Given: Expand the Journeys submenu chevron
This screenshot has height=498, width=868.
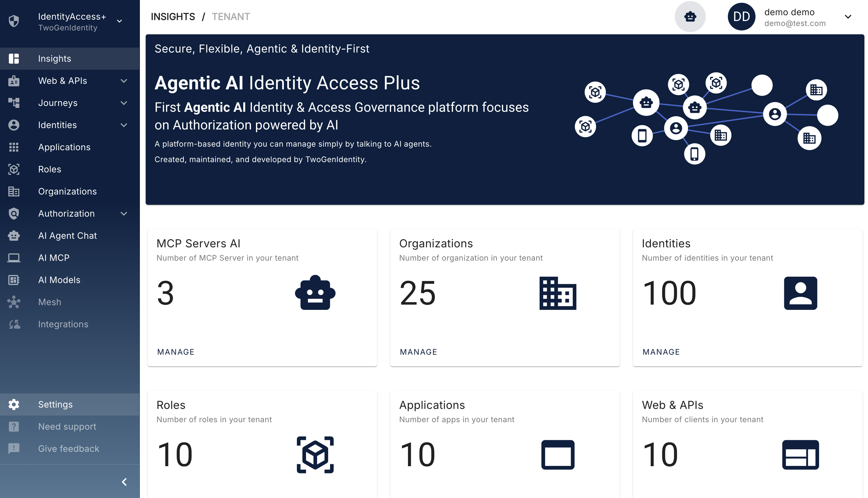Looking at the screenshot, I should coord(124,103).
